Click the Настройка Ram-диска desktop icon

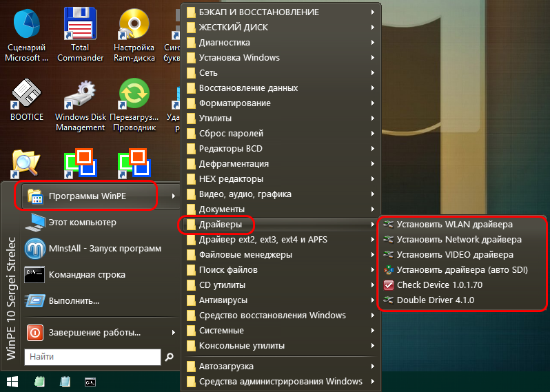[134, 35]
